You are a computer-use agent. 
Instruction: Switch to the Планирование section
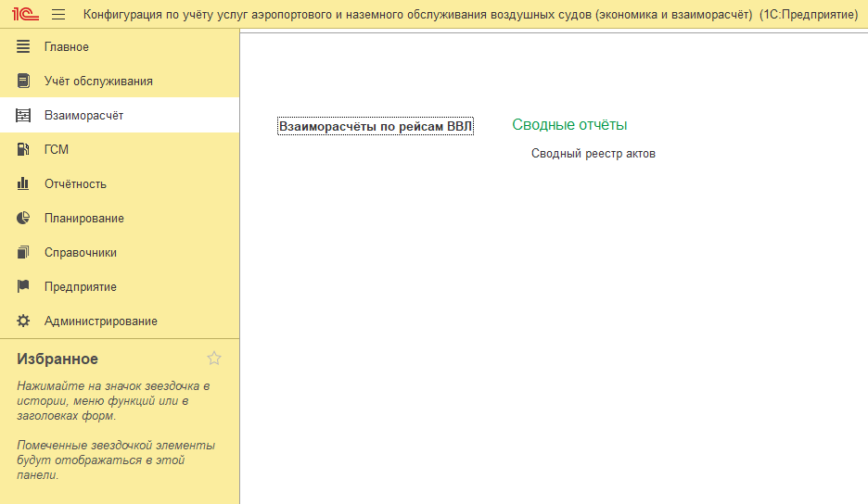[120, 218]
